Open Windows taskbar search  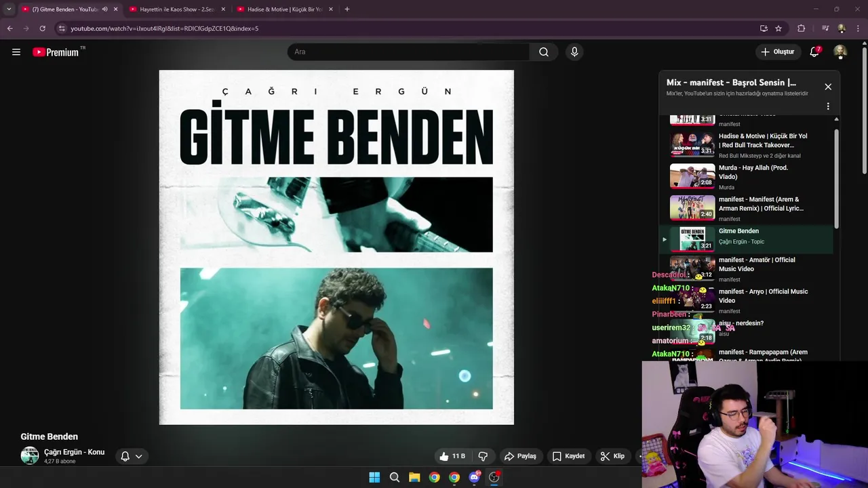tap(395, 477)
